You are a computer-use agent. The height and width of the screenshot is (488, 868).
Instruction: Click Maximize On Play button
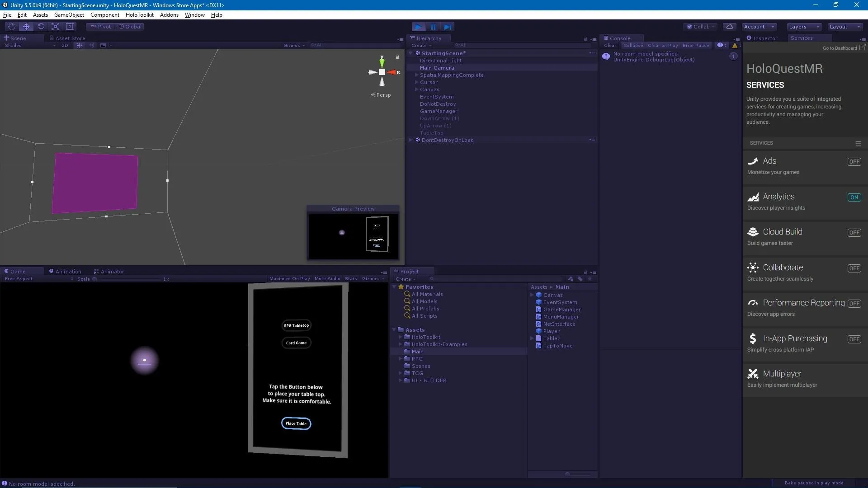[x=289, y=279]
